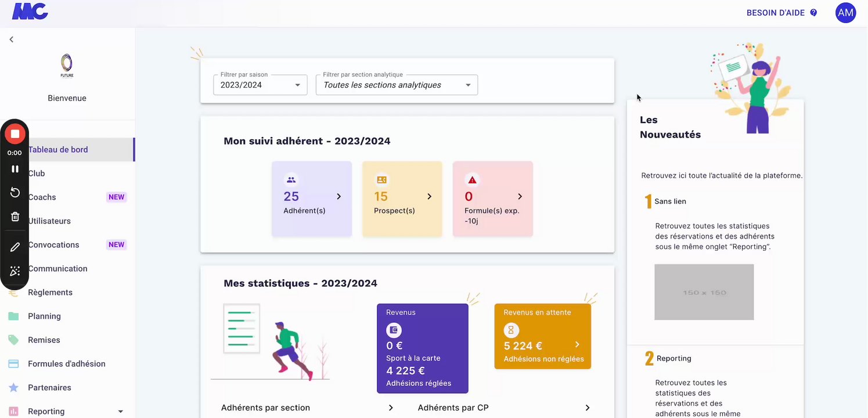Open the Filtrer par saison dropdown
868x418 pixels.
(x=260, y=85)
